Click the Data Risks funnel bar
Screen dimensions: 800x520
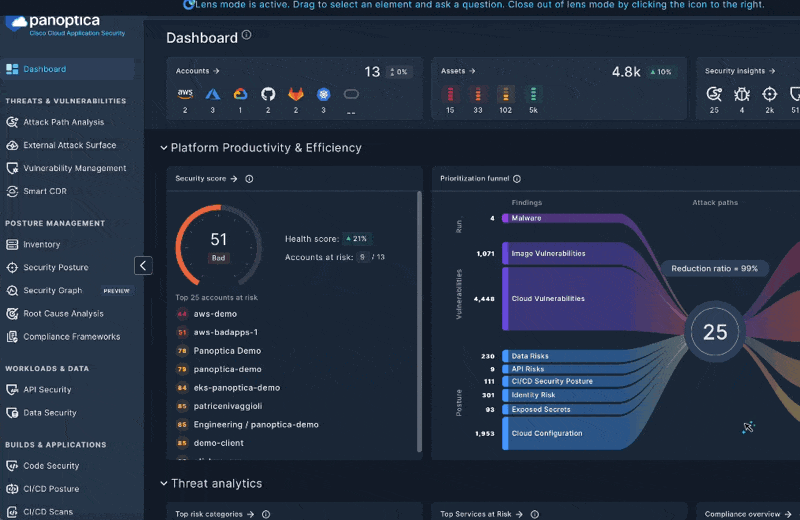coord(561,356)
